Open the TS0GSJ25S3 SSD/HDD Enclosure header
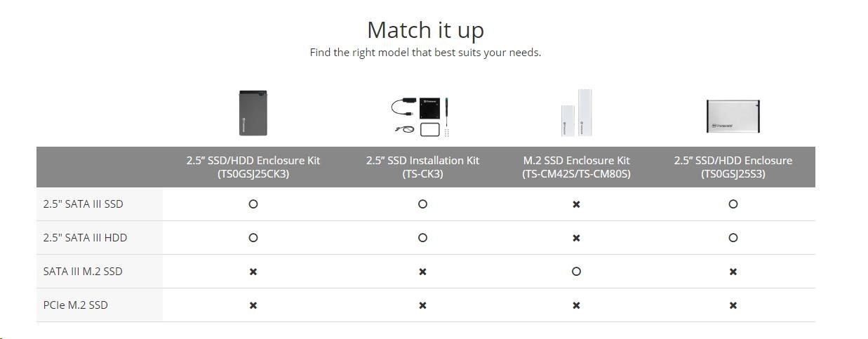This screenshot has height=339, width=868. point(733,167)
